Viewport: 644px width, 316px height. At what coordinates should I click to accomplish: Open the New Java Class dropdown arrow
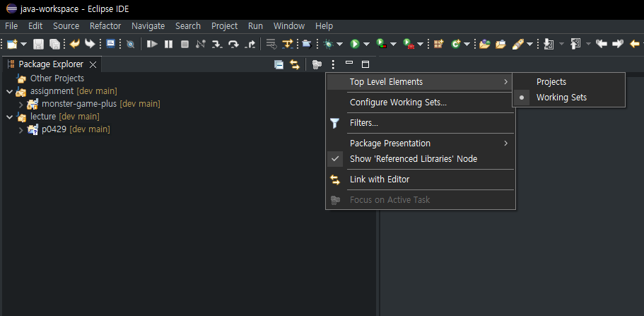[x=467, y=45]
